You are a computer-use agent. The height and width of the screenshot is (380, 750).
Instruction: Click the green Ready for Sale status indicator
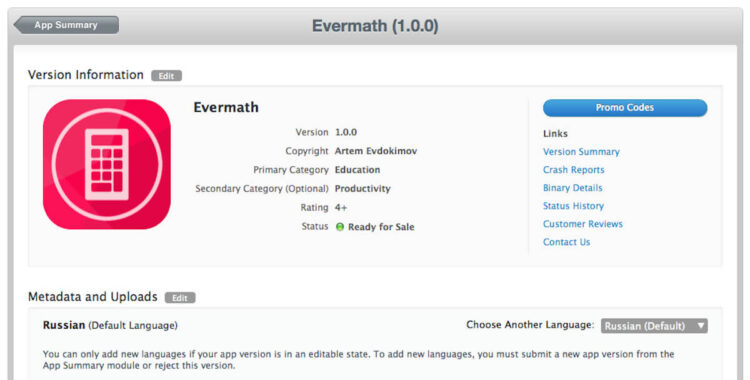tap(340, 227)
